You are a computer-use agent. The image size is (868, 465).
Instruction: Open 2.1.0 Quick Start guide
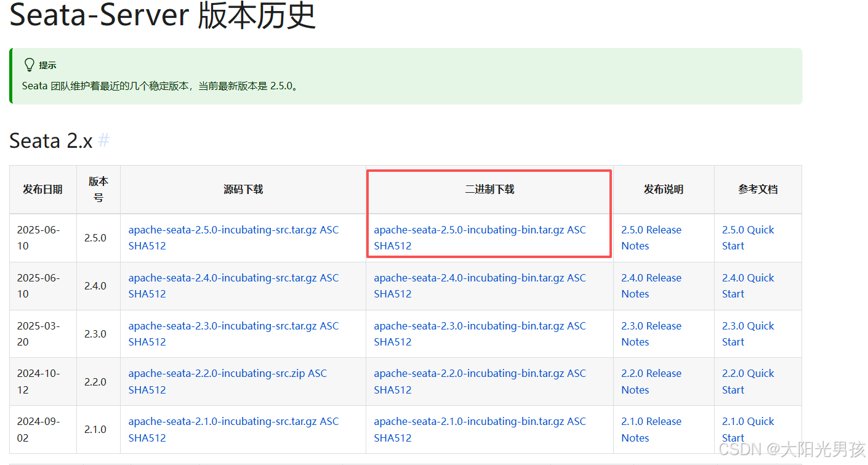coord(748,429)
